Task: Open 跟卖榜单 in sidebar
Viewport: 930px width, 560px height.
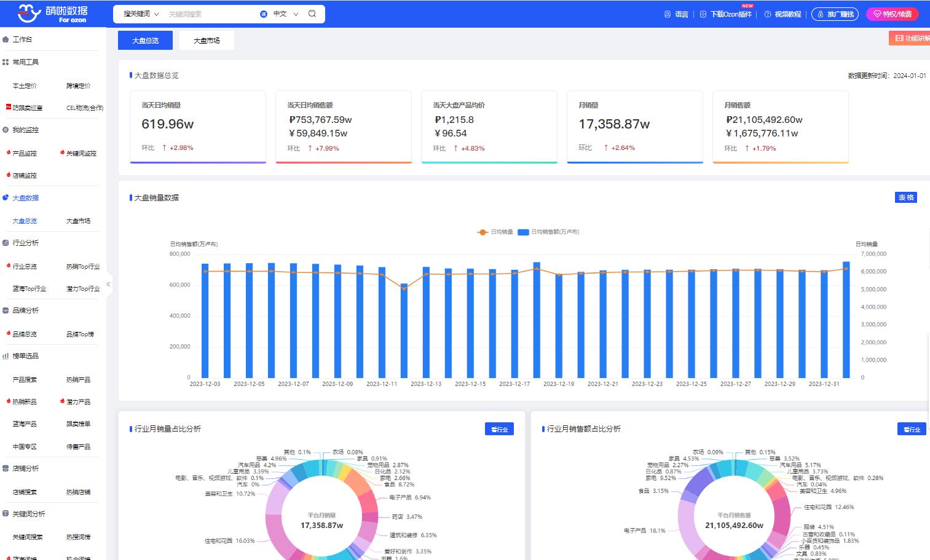Action: click(79, 424)
